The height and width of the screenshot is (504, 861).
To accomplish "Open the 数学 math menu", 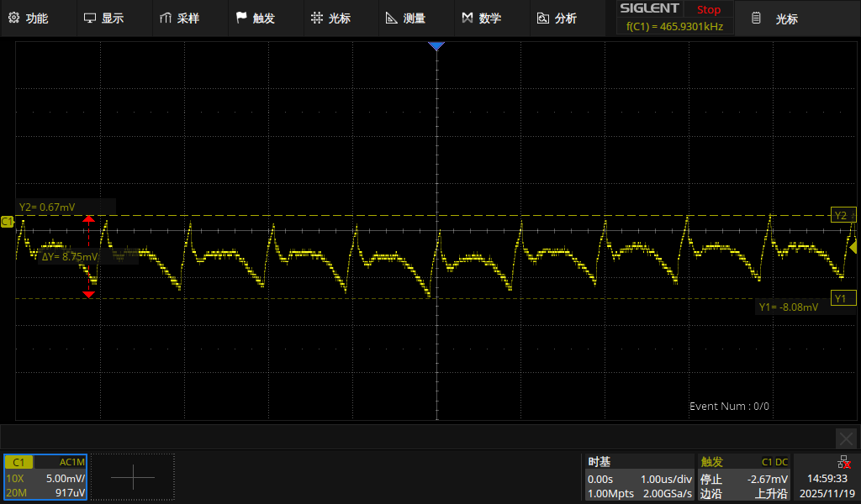I will tap(481, 18).
